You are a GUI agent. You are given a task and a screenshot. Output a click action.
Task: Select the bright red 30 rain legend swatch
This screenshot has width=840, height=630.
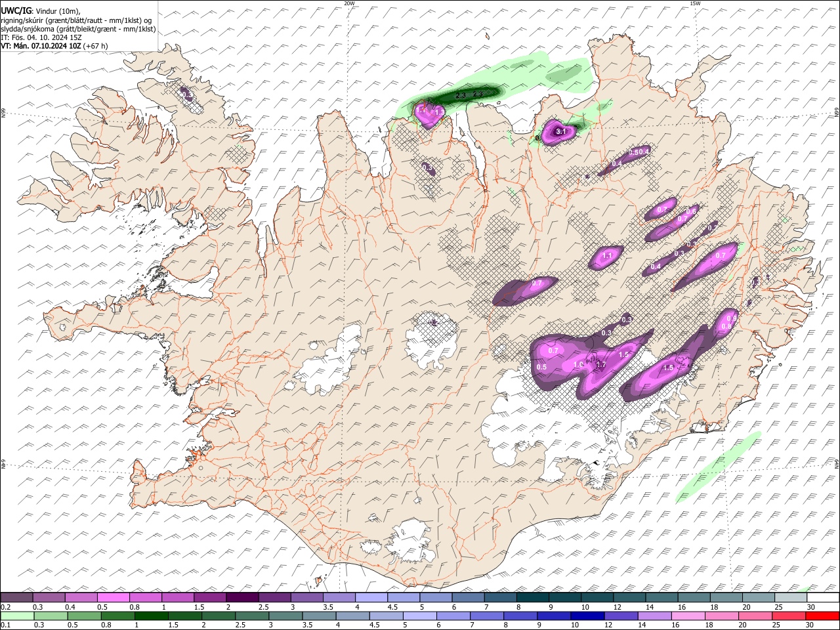pos(823,616)
